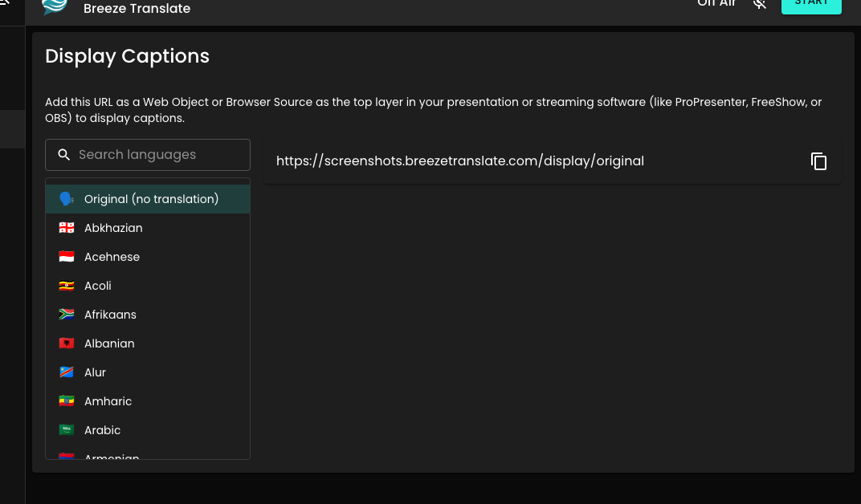Click the Alur flag icon
Screen dimensions: 861x504
point(67,372)
